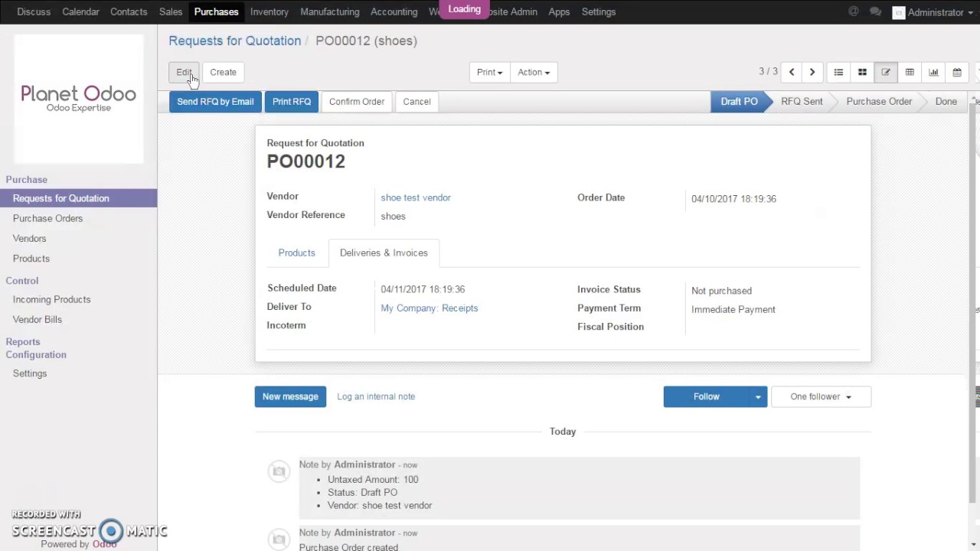980x551 pixels.
Task: Click the Print RFQ button
Action: (292, 101)
